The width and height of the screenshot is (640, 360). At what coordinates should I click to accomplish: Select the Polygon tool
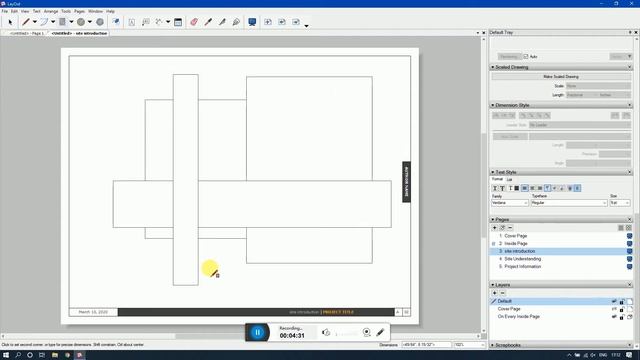pyautogui.click(x=100, y=22)
